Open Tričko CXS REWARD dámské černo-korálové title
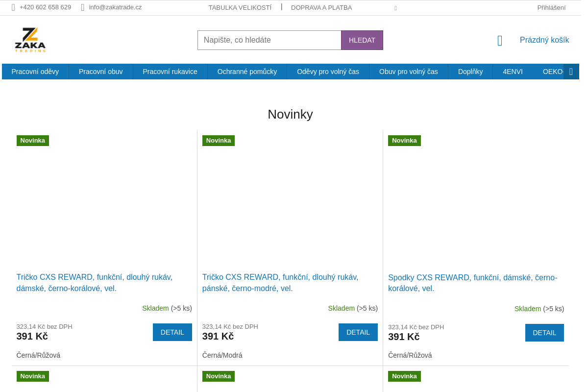 [x=95, y=283]
